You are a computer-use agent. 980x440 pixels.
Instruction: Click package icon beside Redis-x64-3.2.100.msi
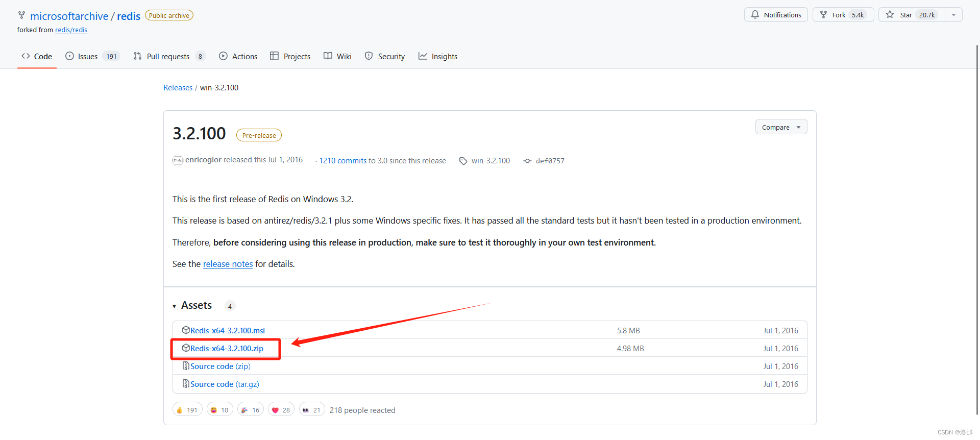pos(186,330)
